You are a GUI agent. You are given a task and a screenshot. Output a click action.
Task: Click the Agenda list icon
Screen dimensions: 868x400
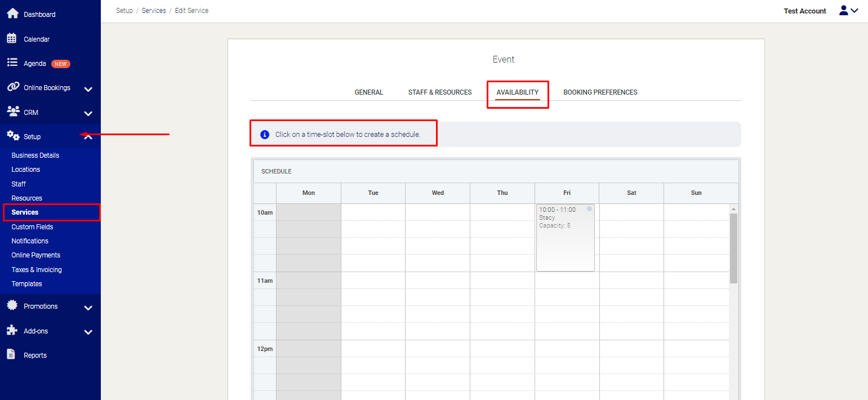tap(12, 63)
